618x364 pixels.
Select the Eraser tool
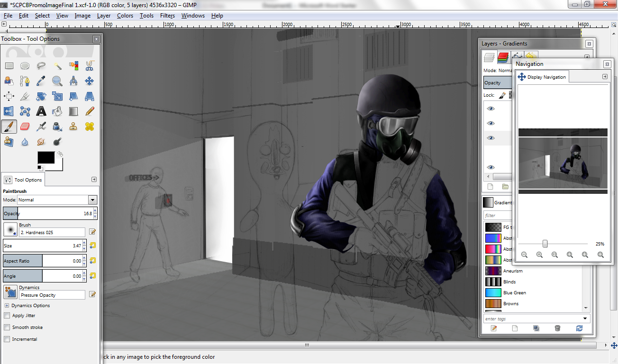pos(24,127)
